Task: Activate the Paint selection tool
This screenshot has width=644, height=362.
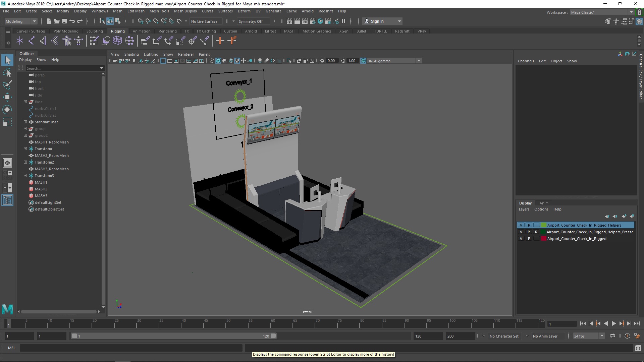Action: 7,85
